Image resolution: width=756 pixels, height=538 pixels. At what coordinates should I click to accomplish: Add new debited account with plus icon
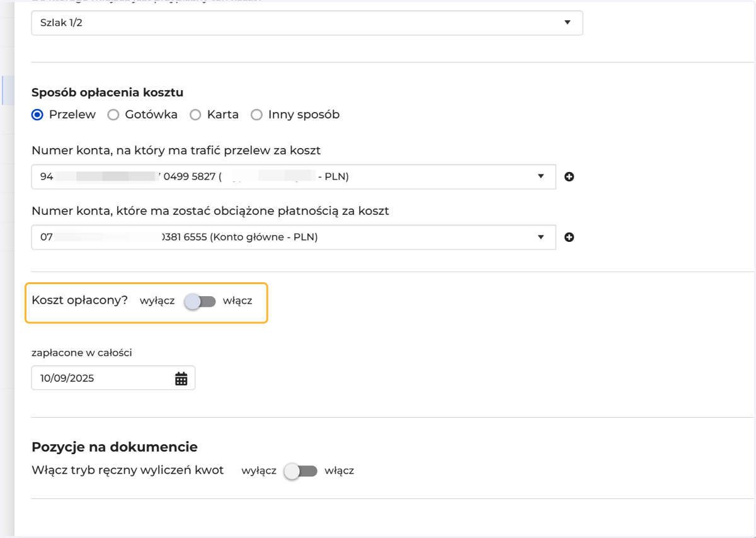coord(569,238)
